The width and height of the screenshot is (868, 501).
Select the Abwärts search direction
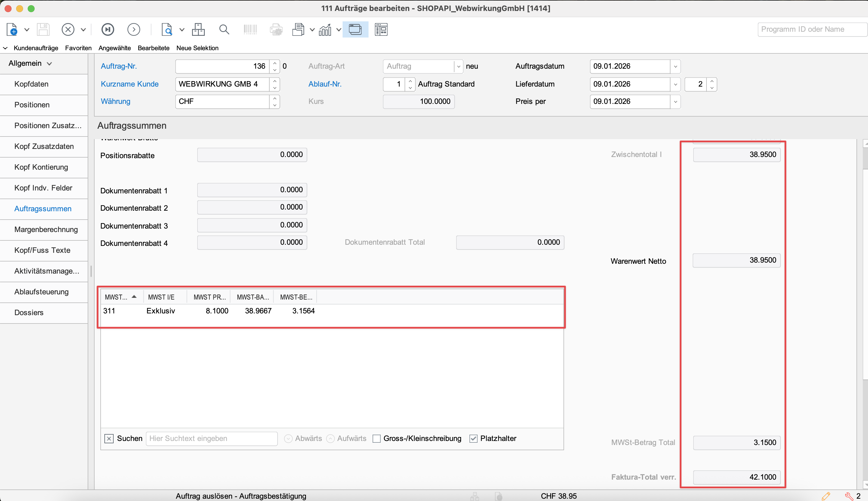pyautogui.click(x=288, y=438)
